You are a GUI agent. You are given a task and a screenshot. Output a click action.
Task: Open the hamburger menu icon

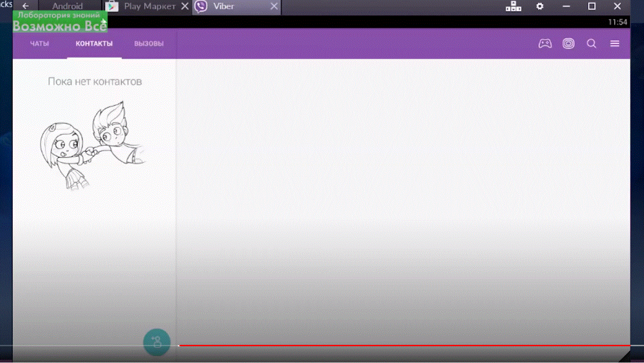615,44
